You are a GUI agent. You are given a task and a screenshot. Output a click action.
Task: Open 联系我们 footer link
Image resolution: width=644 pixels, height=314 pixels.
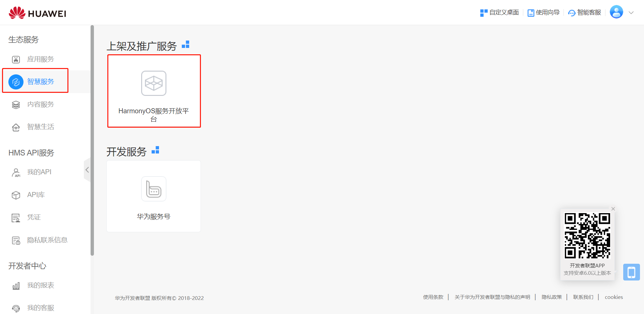tap(583, 297)
